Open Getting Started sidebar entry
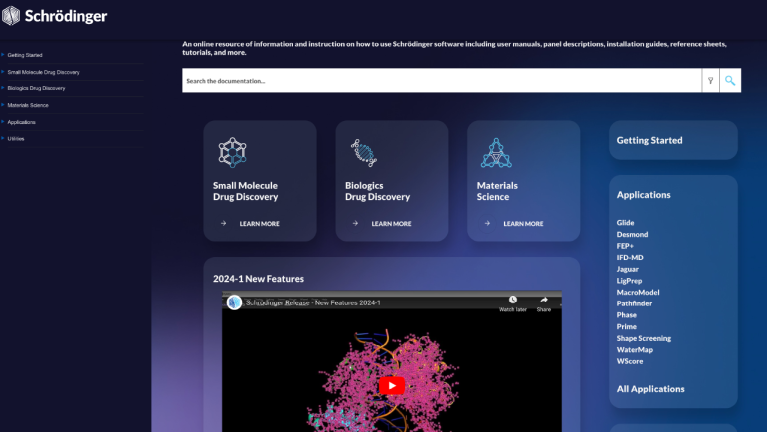Image resolution: width=767 pixels, height=432 pixels. click(x=25, y=55)
